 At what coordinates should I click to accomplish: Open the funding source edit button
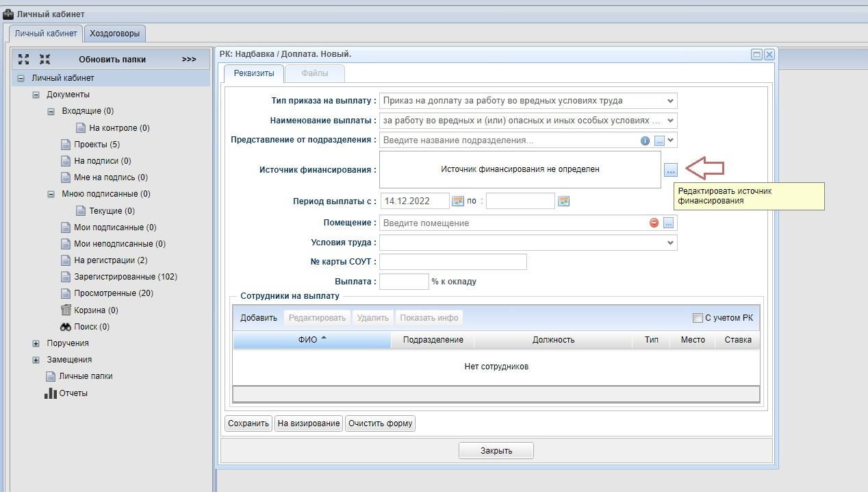pos(671,170)
